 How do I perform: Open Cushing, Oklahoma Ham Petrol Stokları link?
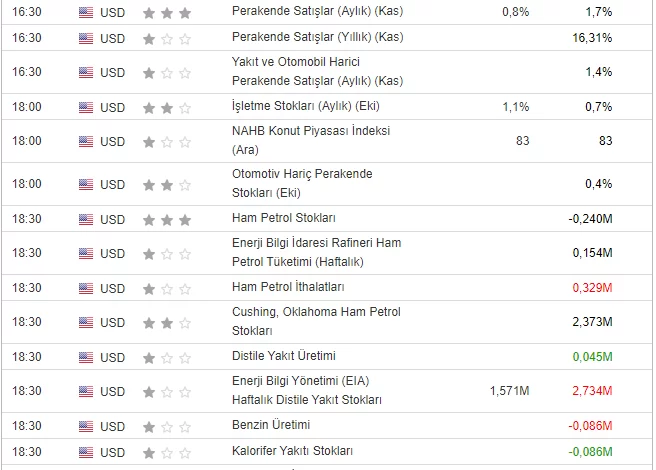315,312
